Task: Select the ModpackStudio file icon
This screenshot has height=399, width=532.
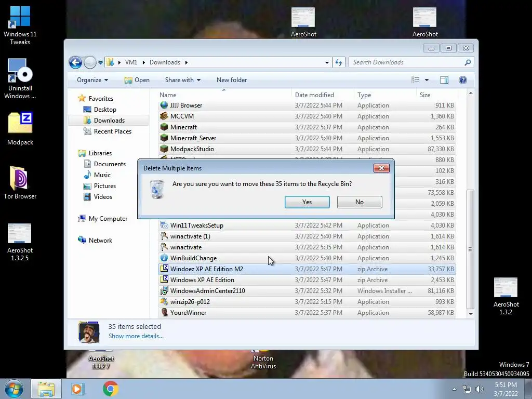Action: click(x=164, y=149)
